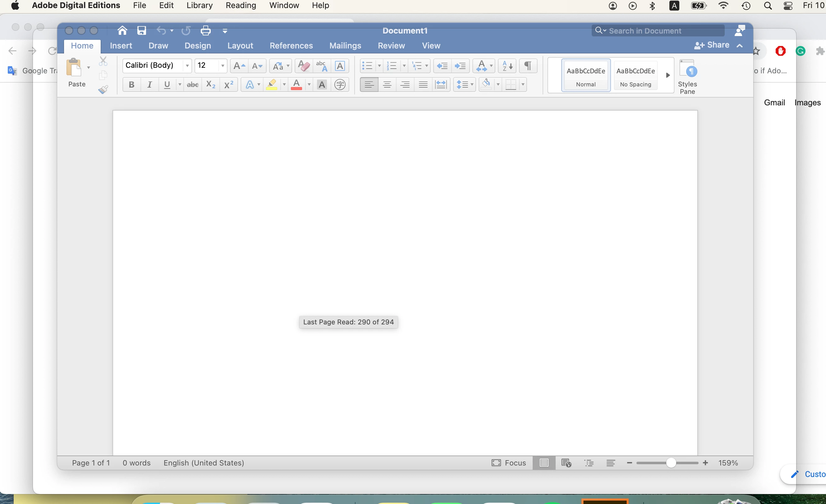
Task: Click the Share button
Action: pos(712,45)
